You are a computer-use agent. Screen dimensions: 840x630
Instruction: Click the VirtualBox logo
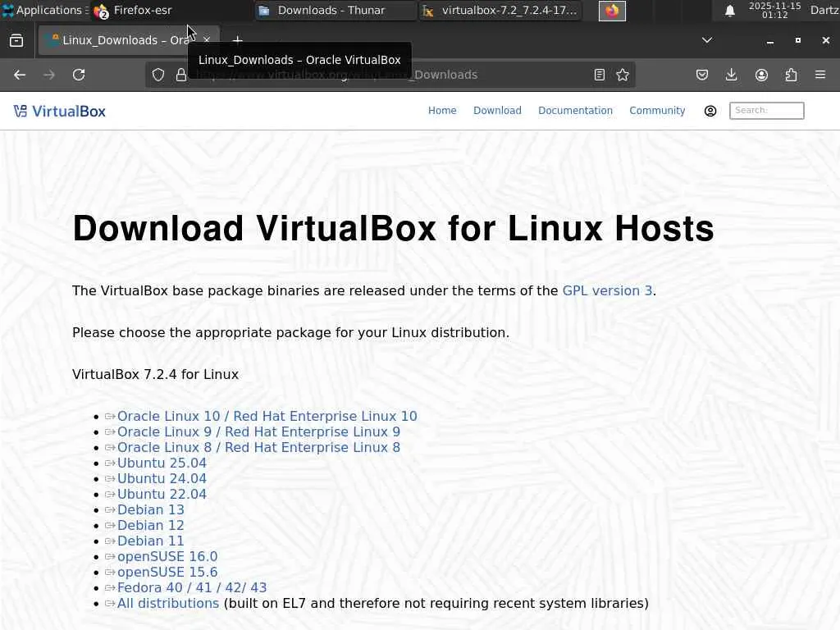point(60,112)
